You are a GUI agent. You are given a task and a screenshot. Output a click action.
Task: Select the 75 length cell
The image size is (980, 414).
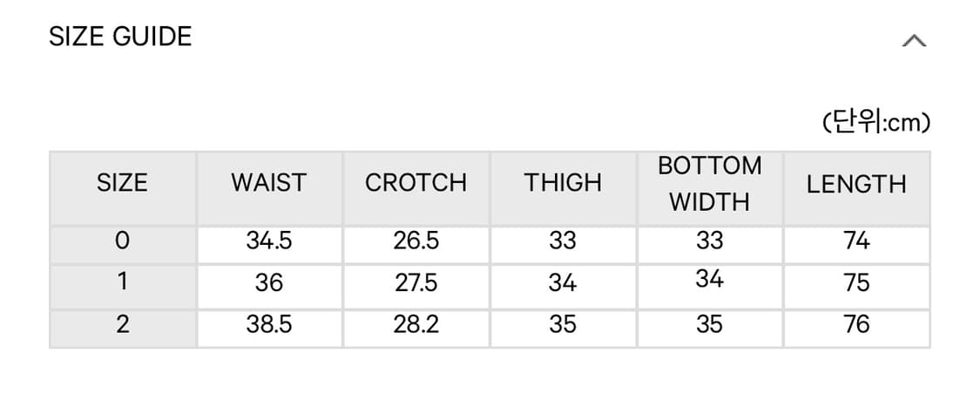point(856,282)
